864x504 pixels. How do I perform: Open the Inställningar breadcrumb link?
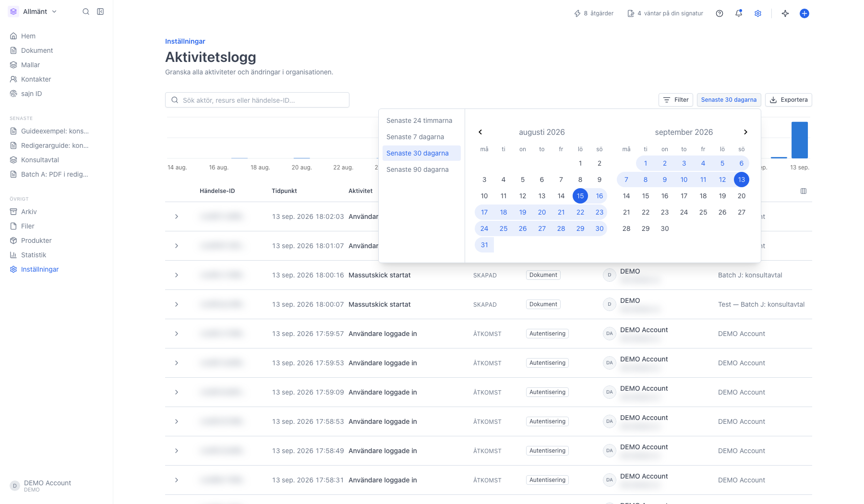coord(185,41)
